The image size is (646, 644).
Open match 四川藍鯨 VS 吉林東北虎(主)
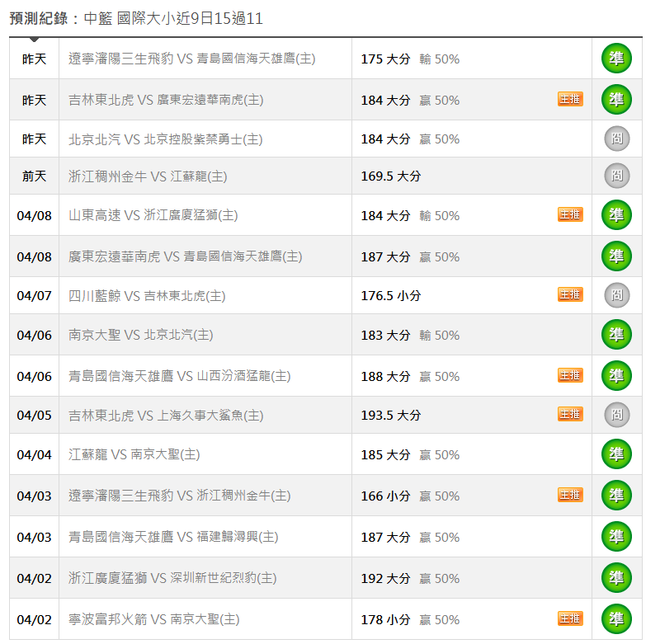147,296
